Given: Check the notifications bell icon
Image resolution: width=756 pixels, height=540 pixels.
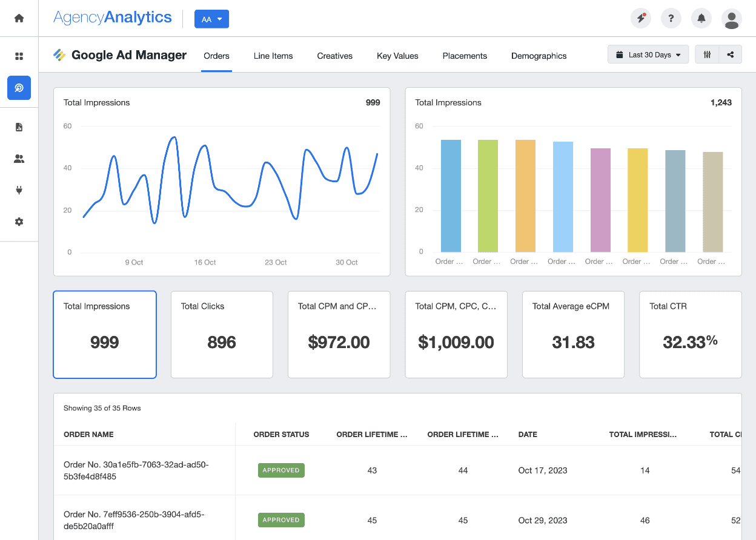Looking at the screenshot, I should (x=701, y=19).
